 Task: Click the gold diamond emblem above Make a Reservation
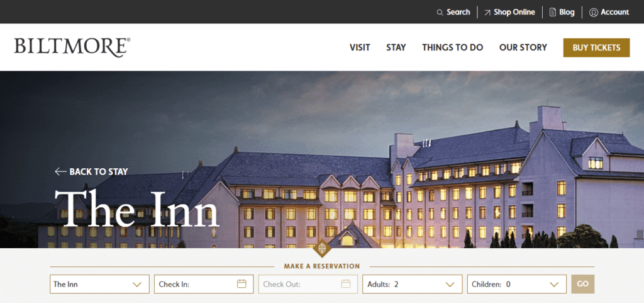click(x=322, y=248)
